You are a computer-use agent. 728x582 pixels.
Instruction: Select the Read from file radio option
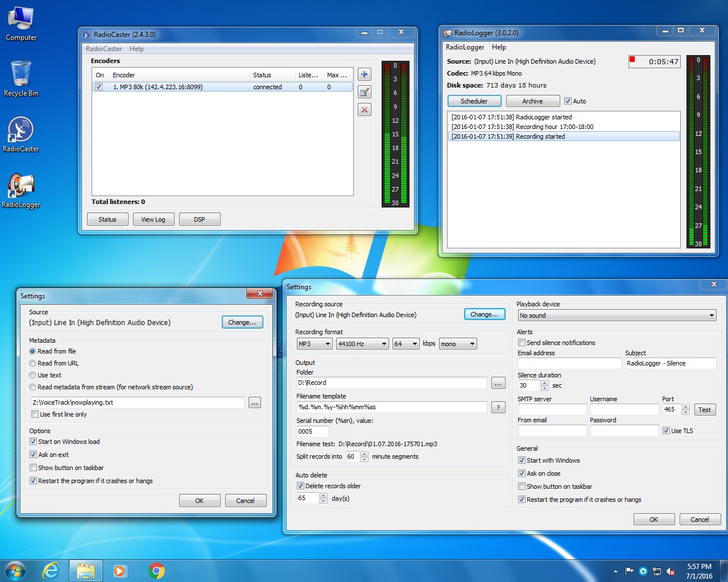(x=32, y=351)
